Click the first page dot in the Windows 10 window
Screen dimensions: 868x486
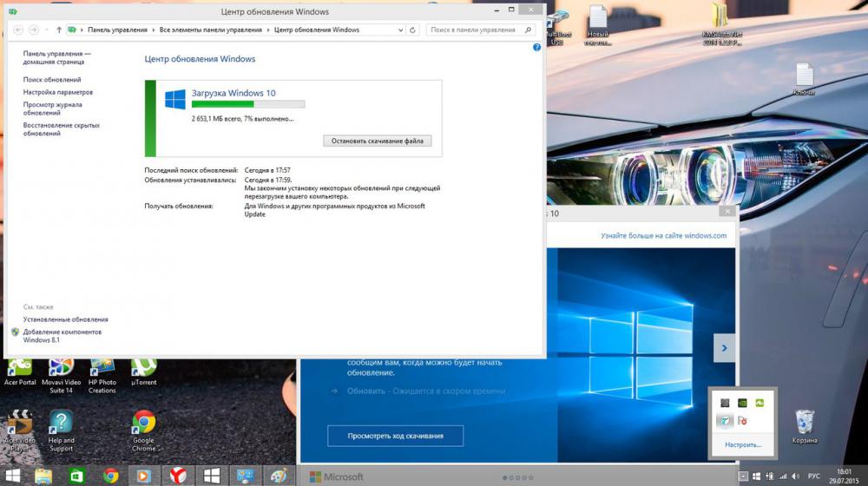[x=504, y=477]
